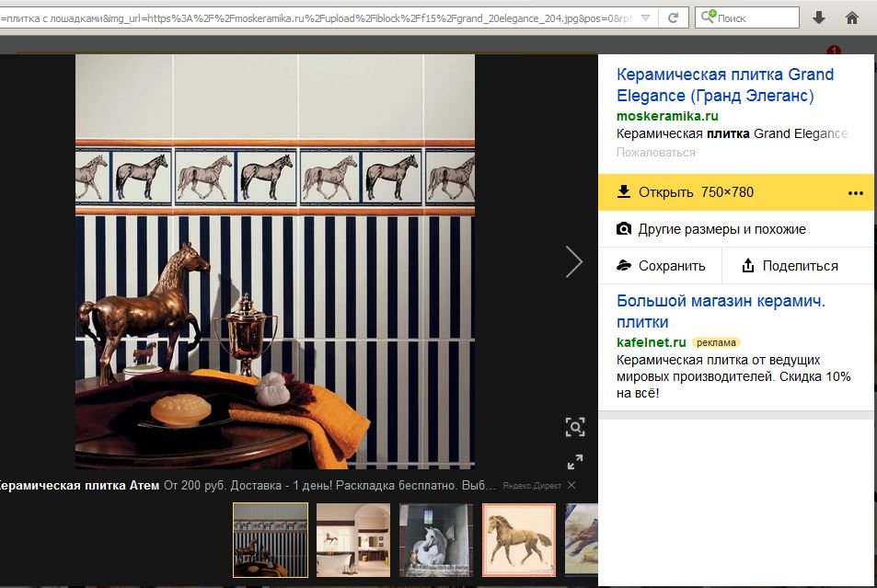Select the white horse head thumbnail
The image size is (877, 588).
(435, 539)
